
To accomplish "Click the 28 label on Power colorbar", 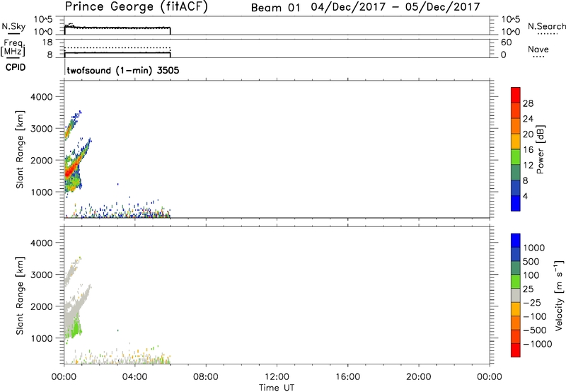I will 528,103.
